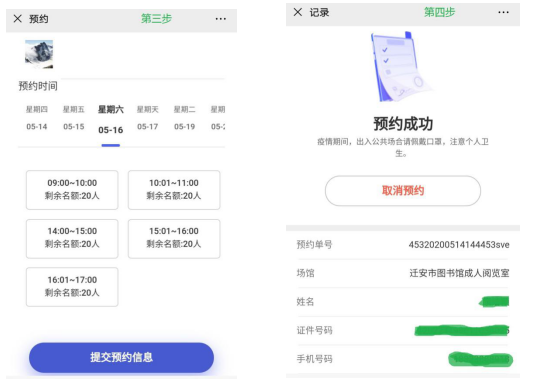533x388 pixels.
Task: Click the 证件号码 row label
Action: pyautogui.click(x=314, y=330)
